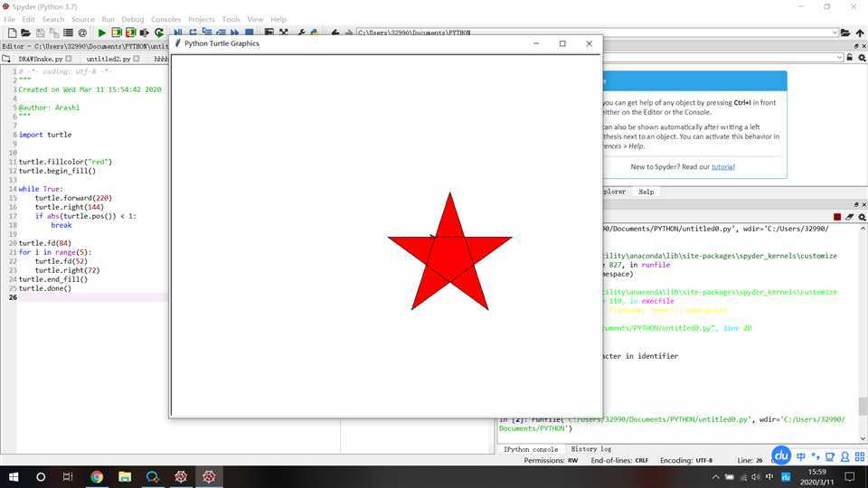Click the New file icon in Spyder toolbar

pyautogui.click(x=12, y=33)
